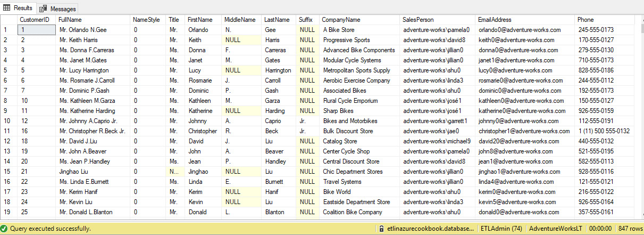
Task: Select Suffix 'Jr.' for Johnny Caprio
Action: pos(308,121)
